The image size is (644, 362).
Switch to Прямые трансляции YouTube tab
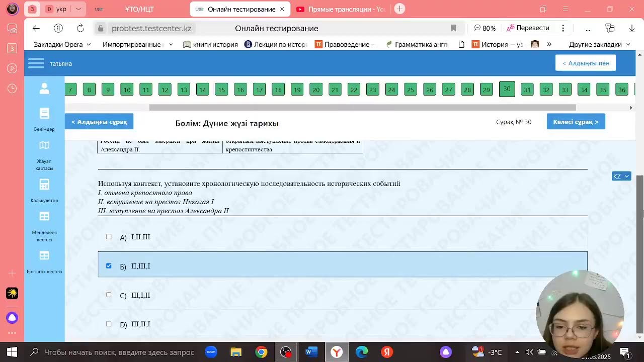[341, 9]
